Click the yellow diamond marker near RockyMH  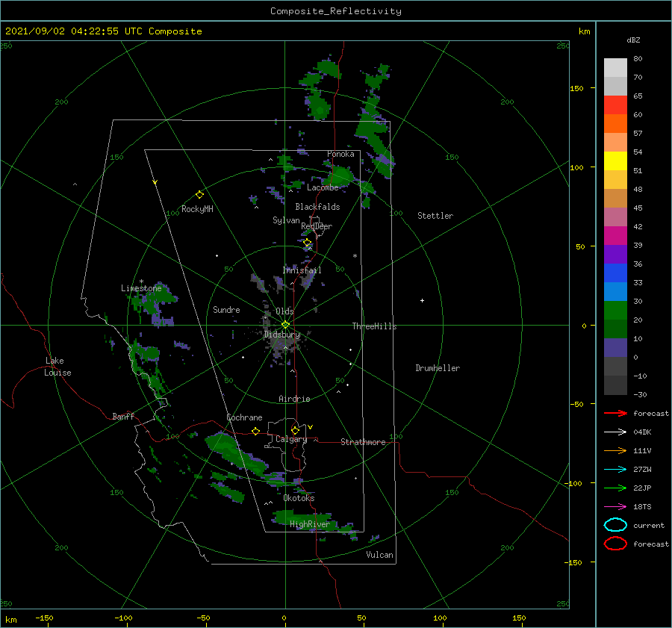[x=199, y=195]
